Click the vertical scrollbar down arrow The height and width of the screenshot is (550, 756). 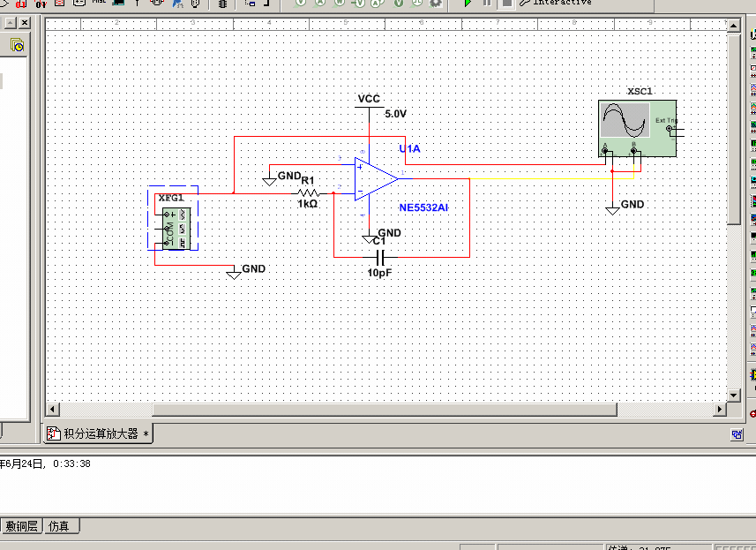coord(733,396)
